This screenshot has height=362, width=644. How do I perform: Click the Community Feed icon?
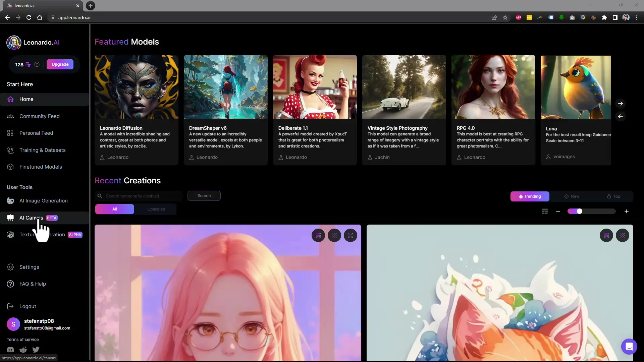(10, 116)
